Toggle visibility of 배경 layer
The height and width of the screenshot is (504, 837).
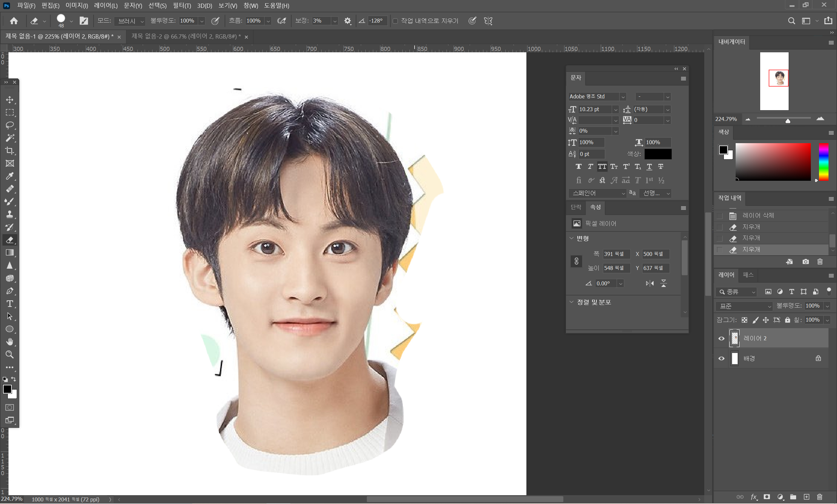(x=722, y=359)
